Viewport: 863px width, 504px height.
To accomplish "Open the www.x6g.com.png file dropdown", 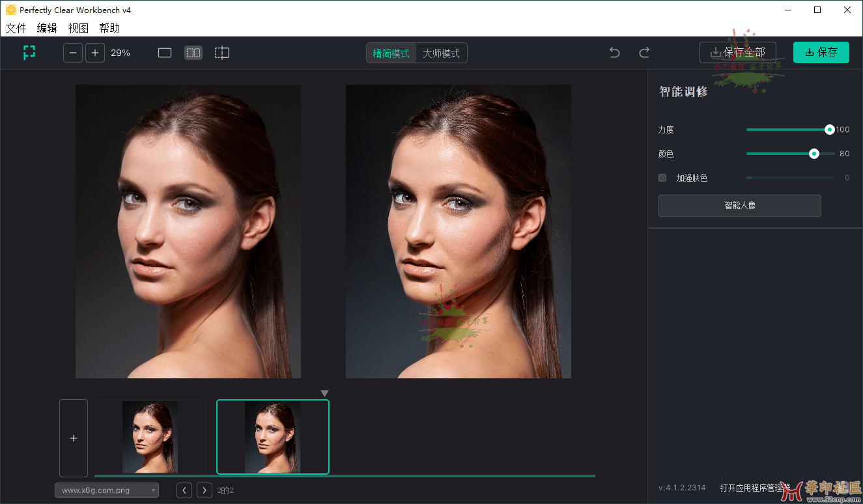I will click(x=107, y=490).
